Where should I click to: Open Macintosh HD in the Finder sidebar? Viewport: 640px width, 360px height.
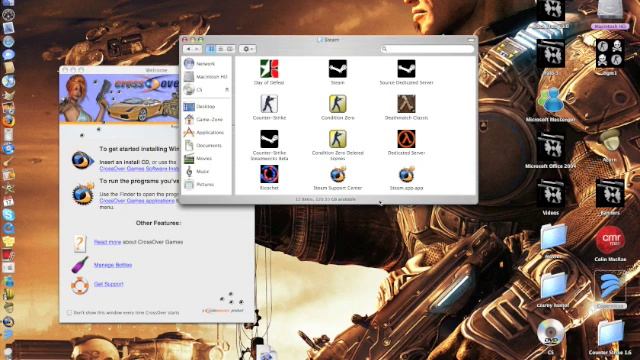click(206, 77)
